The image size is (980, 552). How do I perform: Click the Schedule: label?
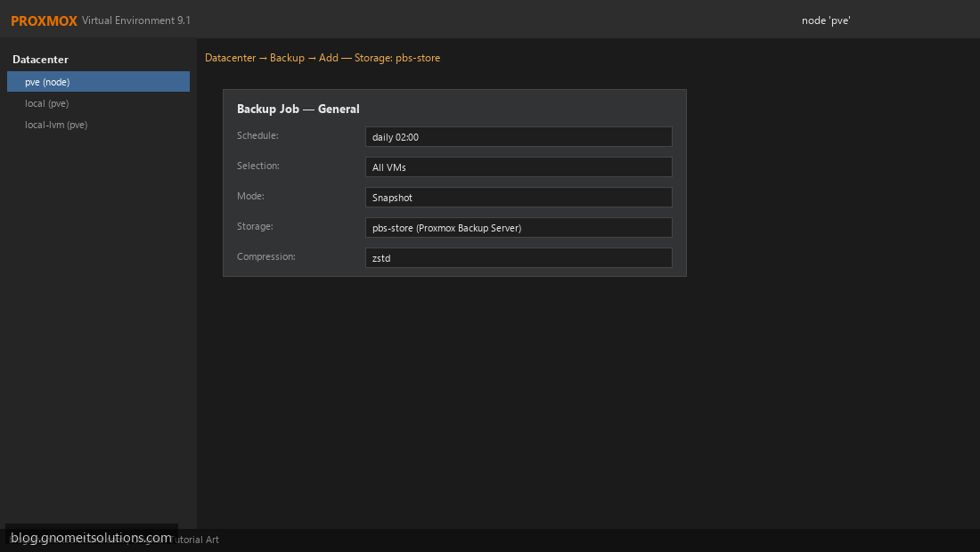pyautogui.click(x=257, y=135)
